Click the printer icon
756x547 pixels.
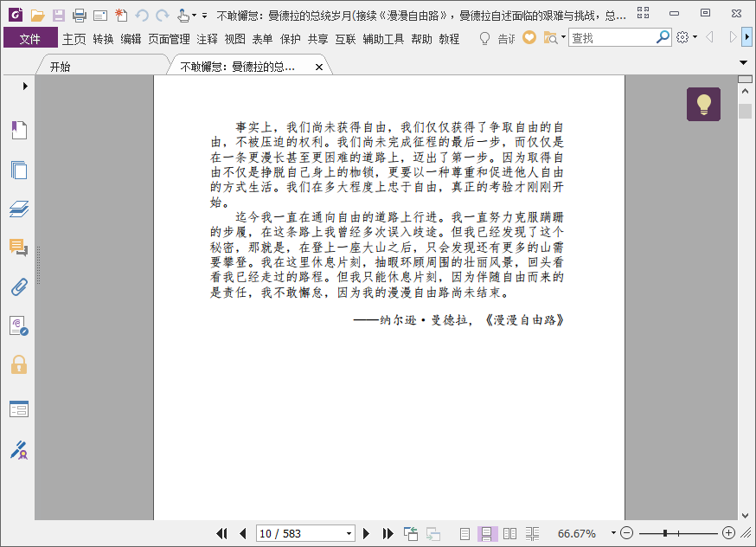click(79, 16)
